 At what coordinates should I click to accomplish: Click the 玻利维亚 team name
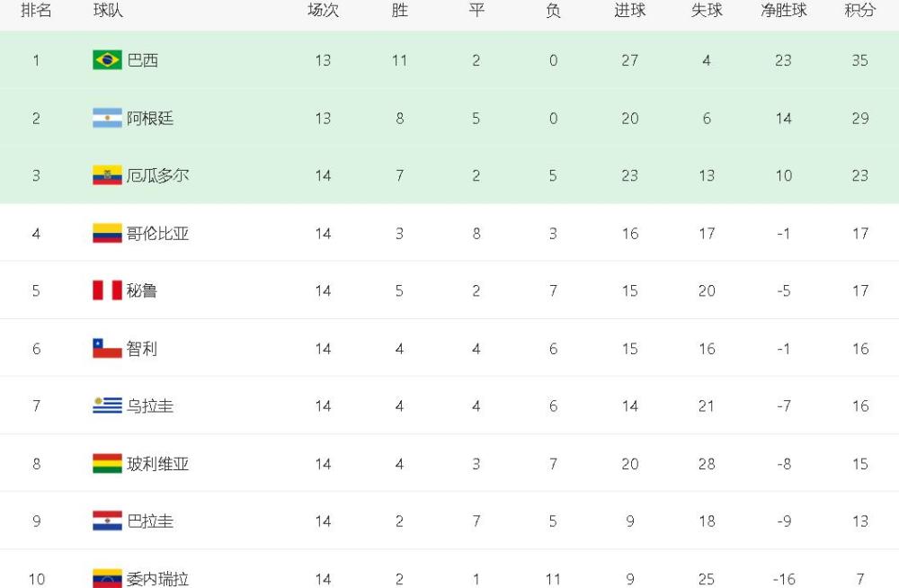(x=157, y=464)
